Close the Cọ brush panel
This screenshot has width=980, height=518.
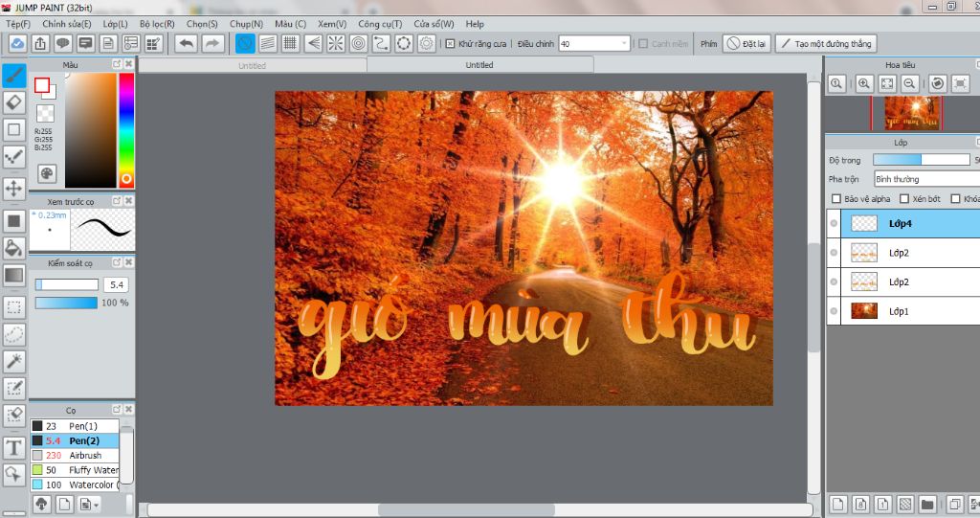[128, 409]
